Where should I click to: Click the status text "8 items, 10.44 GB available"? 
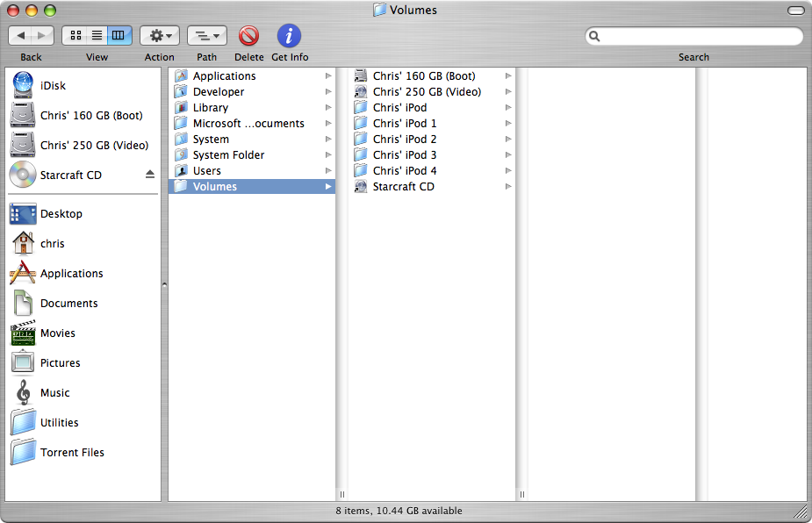pos(399,511)
